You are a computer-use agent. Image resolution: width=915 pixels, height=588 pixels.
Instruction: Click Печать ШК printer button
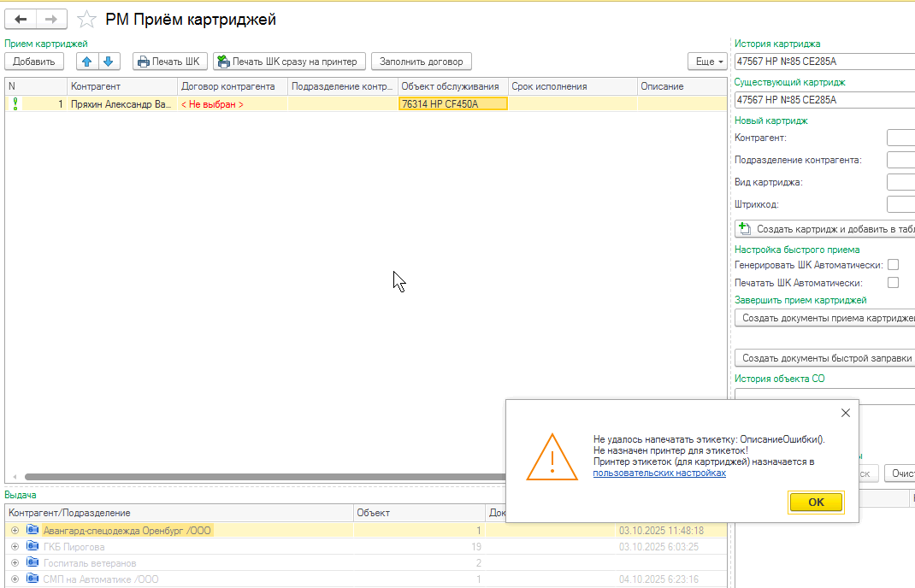coord(170,62)
